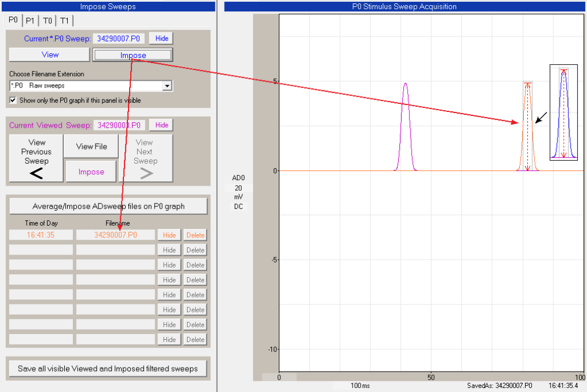Open the Choose Filename Extension dropdown
Image resolution: width=587 pixels, height=392 pixels.
tap(167, 86)
